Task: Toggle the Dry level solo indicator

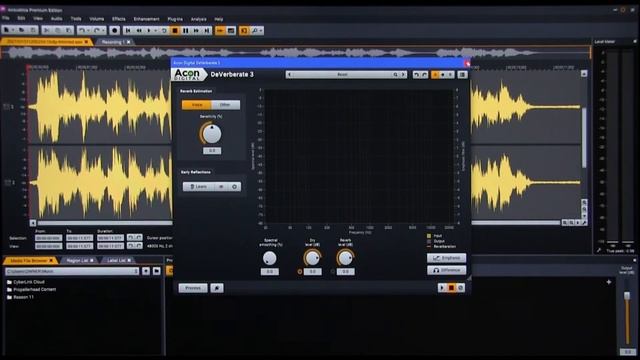Action: pos(300,271)
